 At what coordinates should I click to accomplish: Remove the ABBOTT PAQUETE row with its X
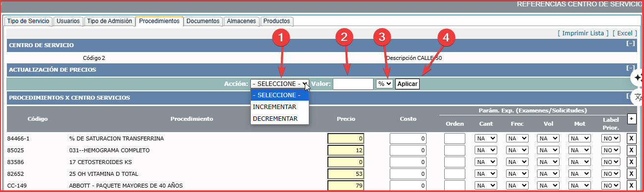(632, 186)
